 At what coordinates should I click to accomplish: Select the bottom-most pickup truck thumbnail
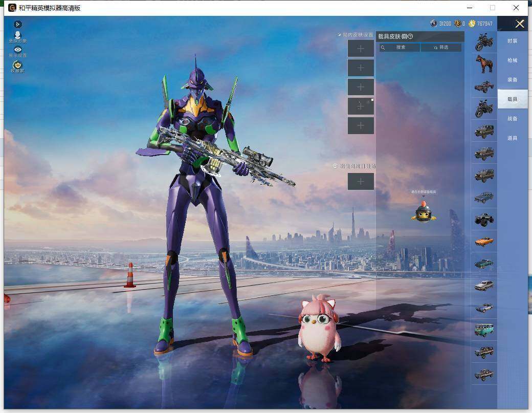click(484, 374)
